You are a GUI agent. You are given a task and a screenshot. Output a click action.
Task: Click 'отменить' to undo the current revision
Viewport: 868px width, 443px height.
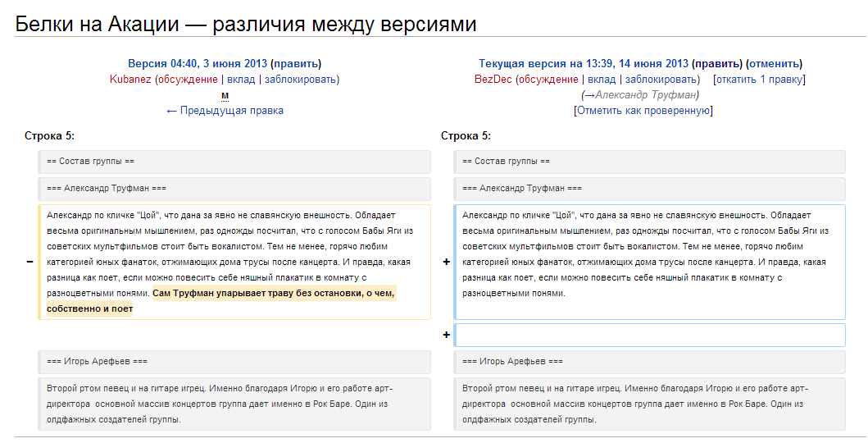pos(775,63)
